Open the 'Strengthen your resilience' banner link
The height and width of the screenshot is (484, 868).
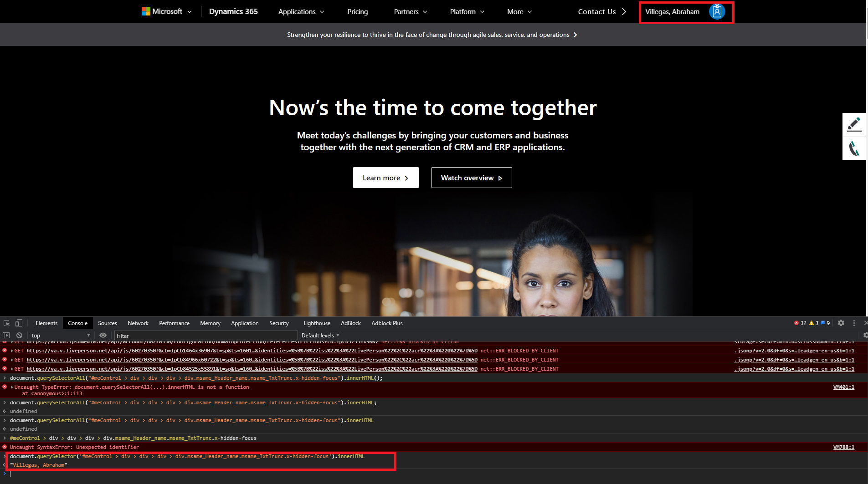432,35
